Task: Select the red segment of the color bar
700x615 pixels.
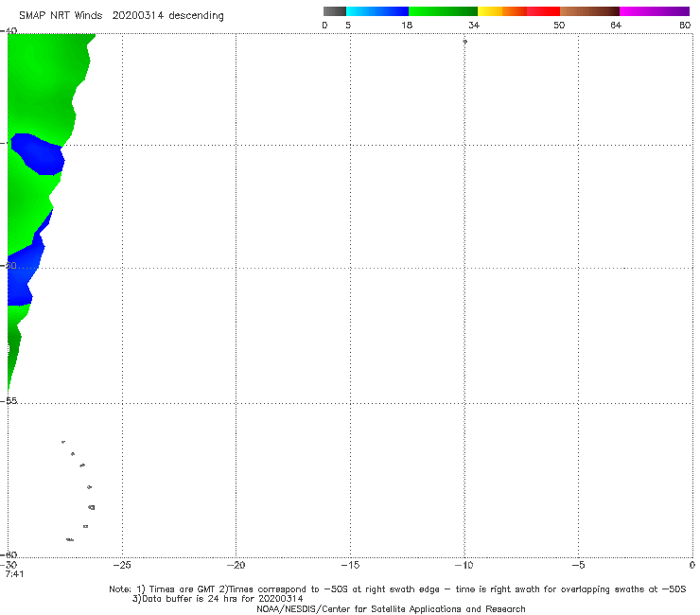Action: pyautogui.click(x=543, y=11)
